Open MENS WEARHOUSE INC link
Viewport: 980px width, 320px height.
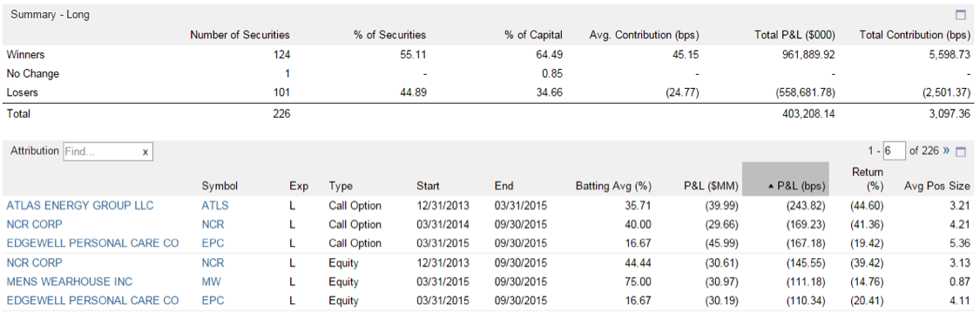click(x=70, y=282)
